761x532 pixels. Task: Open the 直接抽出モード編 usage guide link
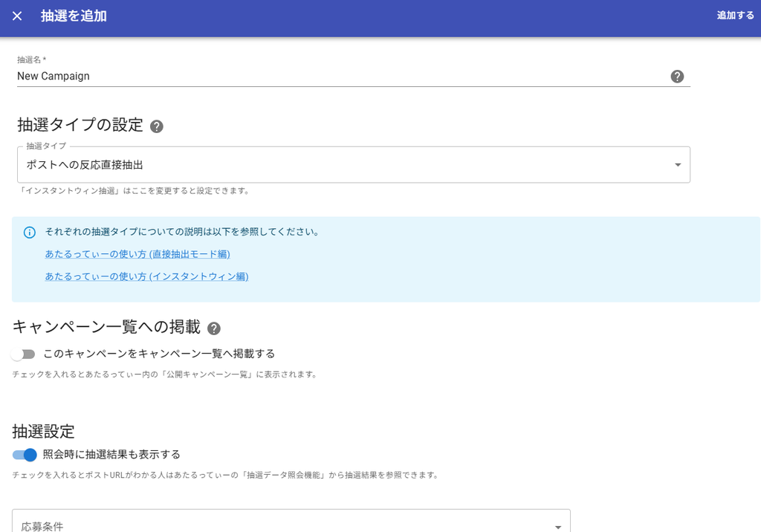(x=137, y=254)
